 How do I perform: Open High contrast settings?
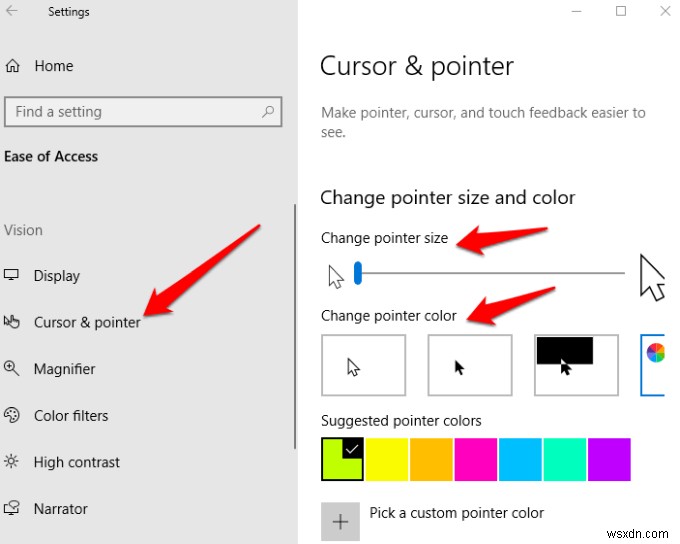(x=77, y=462)
